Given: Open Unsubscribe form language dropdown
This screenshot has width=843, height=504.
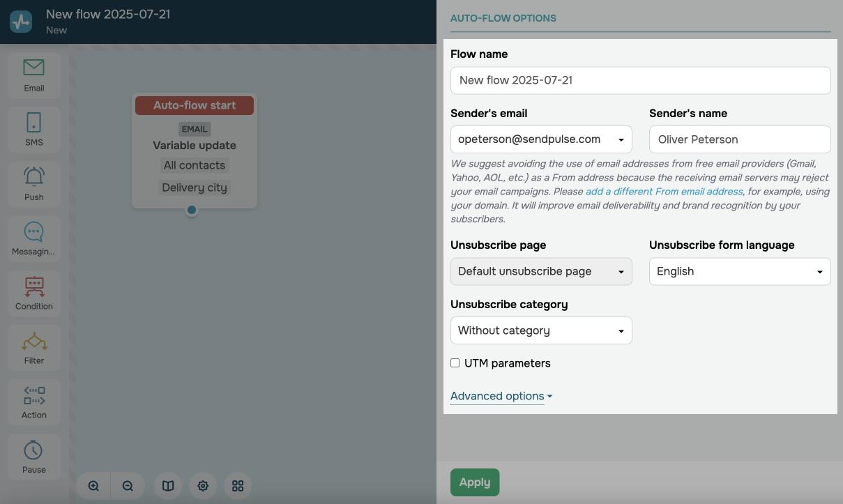Looking at the screenshot, I should coord(739,272).
